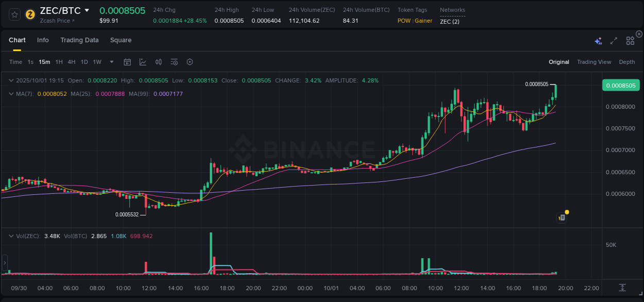Open the calendar date-selection tool

click(x=127, y=62)
